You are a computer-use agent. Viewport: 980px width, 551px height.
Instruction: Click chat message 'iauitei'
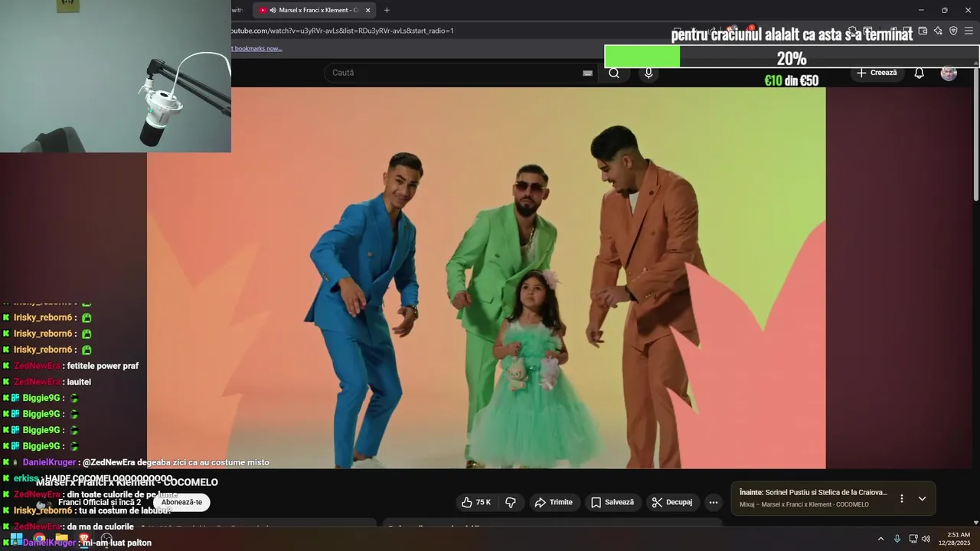coord(79,382)
